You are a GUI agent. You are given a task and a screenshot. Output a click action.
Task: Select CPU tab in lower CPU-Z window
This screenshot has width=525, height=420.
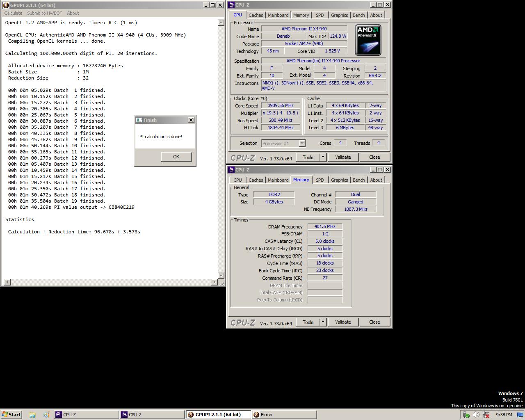(x=237, y=180)
